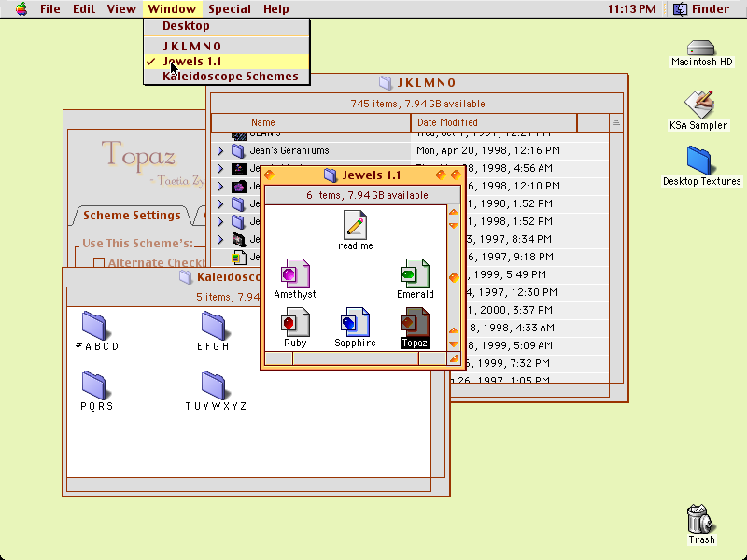
Task: Select the T U V W X Y Z folder
Action: coord(214,385)
